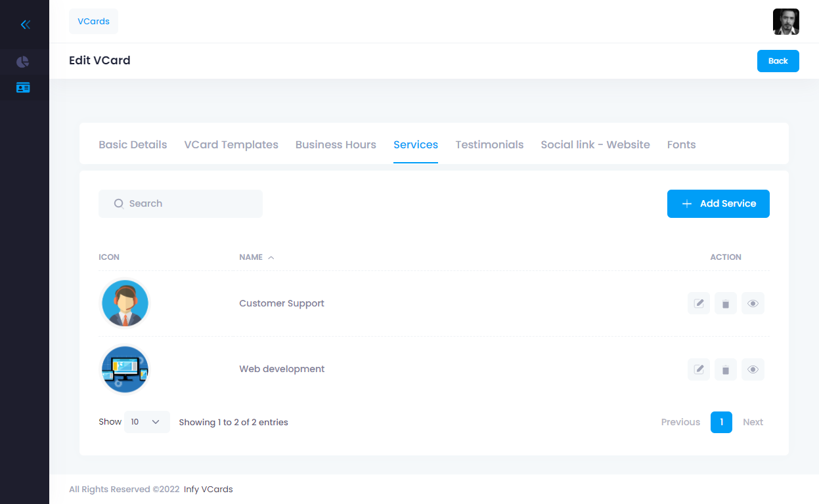Select the Customer Support icon thumbnail
Screen dimensions: 819x504
click(125, 303)
